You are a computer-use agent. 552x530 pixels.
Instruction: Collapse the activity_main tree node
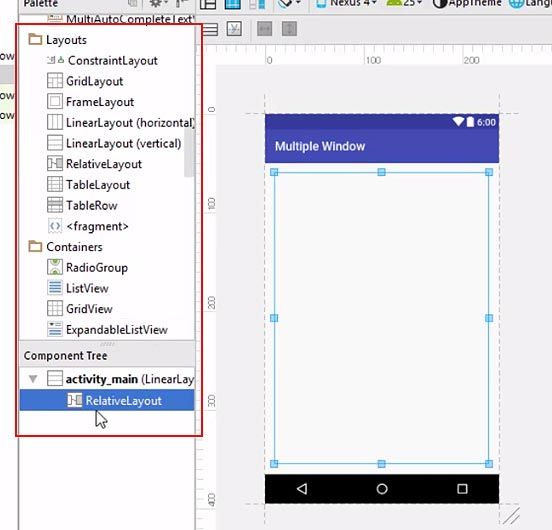pyautogui.click(x=33, y=379)
